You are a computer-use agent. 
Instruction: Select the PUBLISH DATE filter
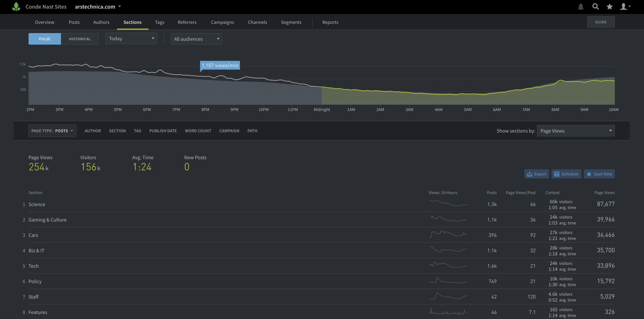pos(163,131)
